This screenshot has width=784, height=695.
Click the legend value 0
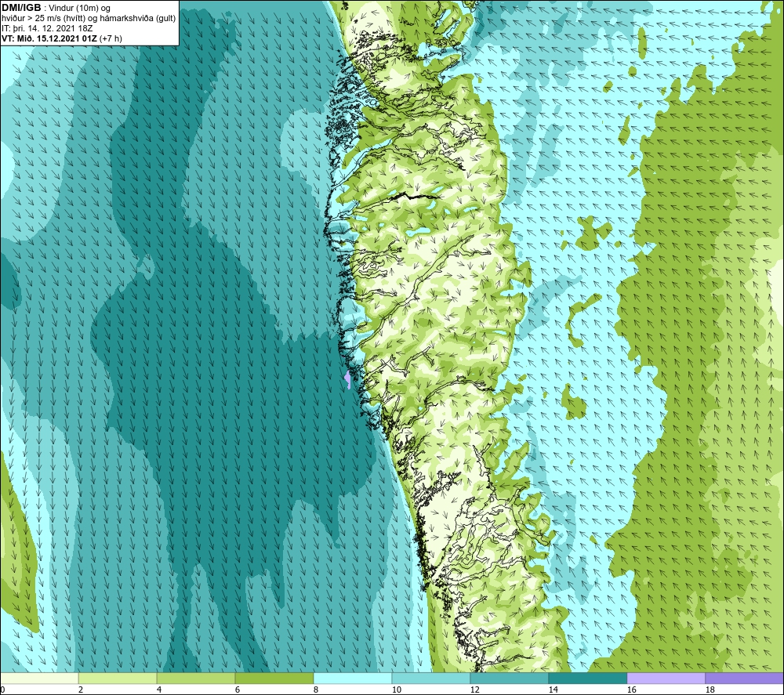3,690
